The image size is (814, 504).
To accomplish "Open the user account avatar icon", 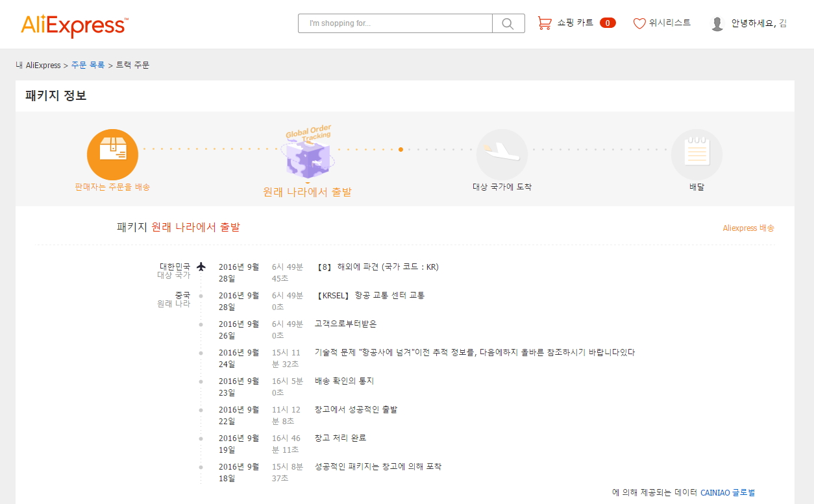I will click(717, 24).
